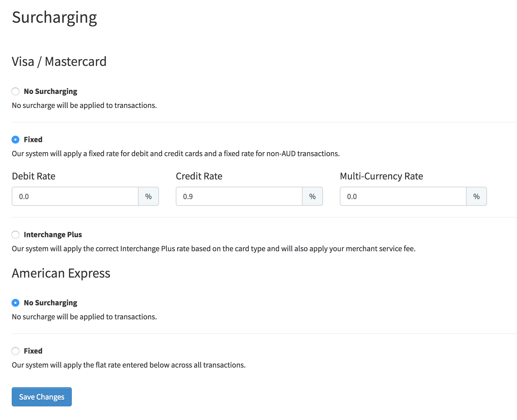This screenshot has width=517, height=420.
Task: Select American Express No Surcharging radio button
Action: coord(15,303)
